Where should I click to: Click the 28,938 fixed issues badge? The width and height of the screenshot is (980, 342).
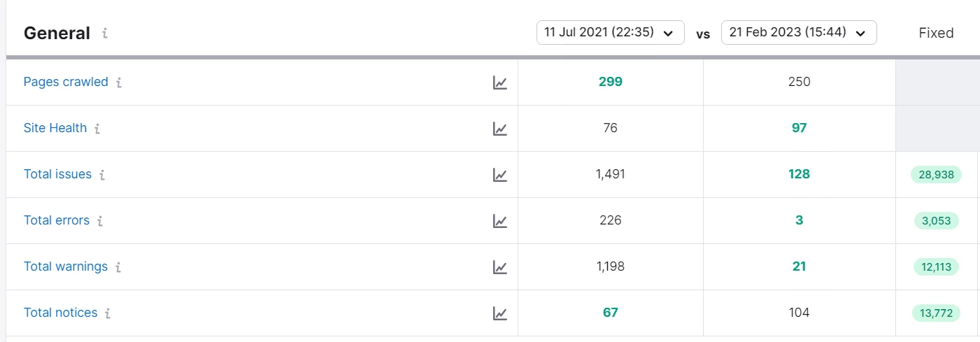[936, 175]
